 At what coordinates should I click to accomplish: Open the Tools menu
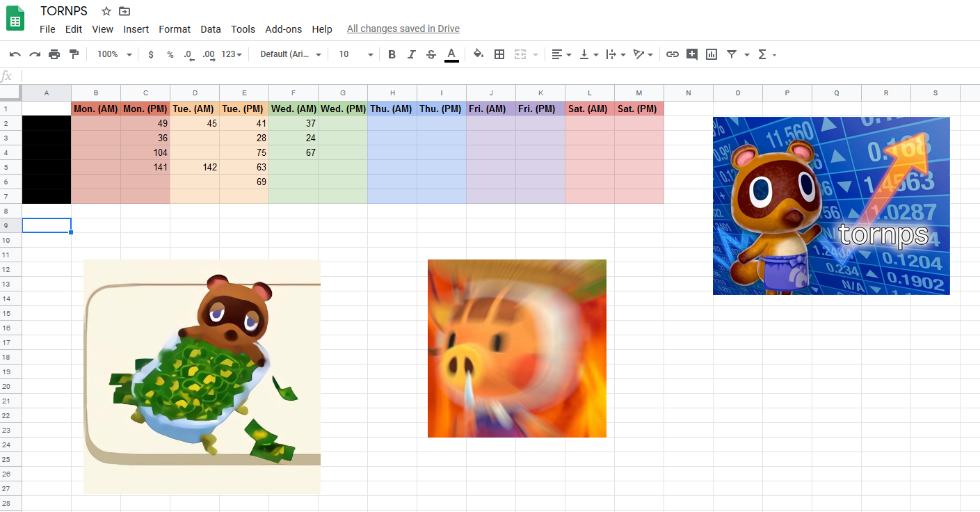(243, 29)
